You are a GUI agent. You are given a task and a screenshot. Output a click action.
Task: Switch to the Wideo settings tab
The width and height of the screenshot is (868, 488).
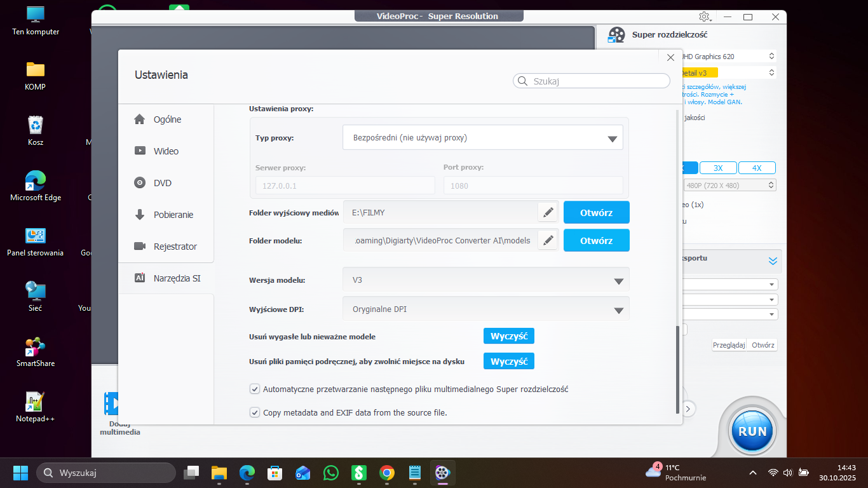click(166, 151)
